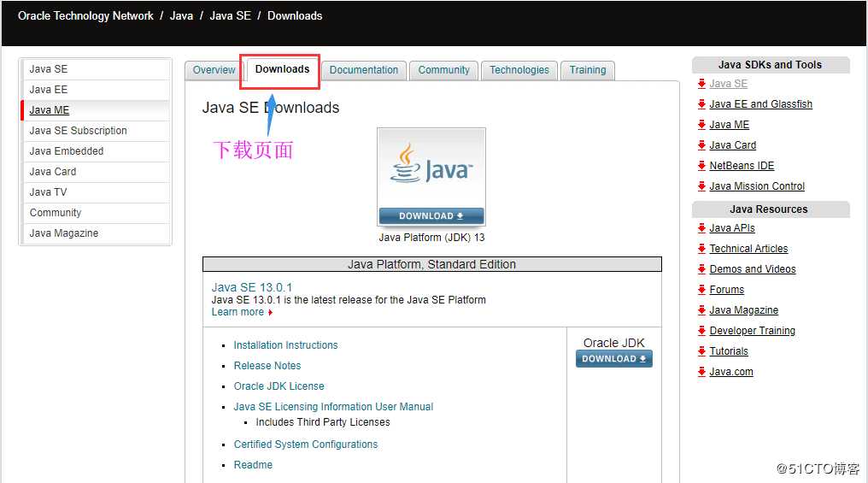Open the Training tab
This screenshot has width=868, height=483.
(587, 70)
